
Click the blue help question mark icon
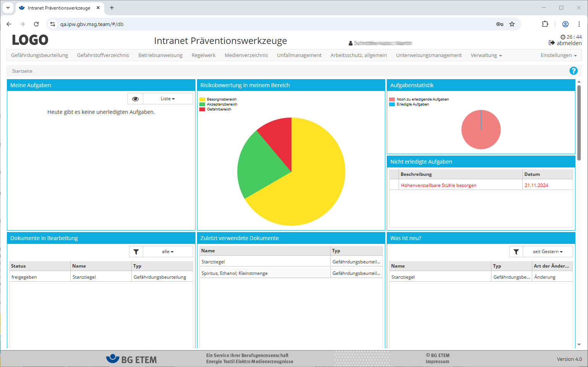(x=573, y=71)
